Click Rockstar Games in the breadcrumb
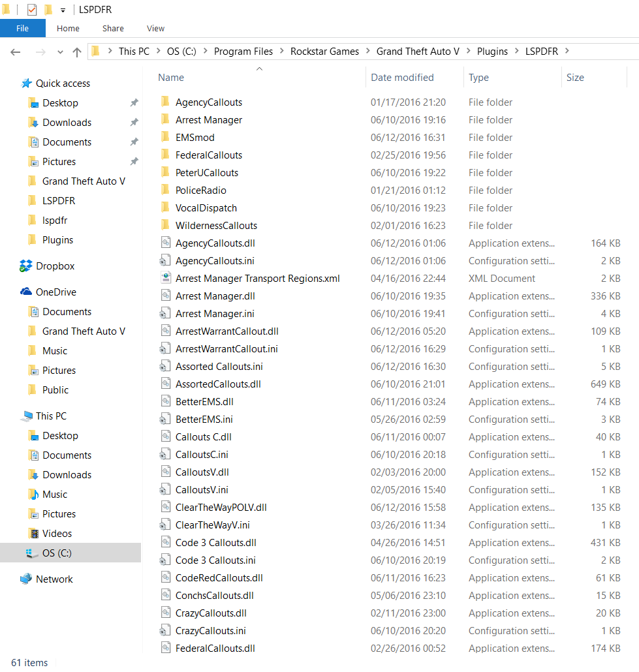The image size is (639, 672). pyautogui.click(x=324, y=52)
